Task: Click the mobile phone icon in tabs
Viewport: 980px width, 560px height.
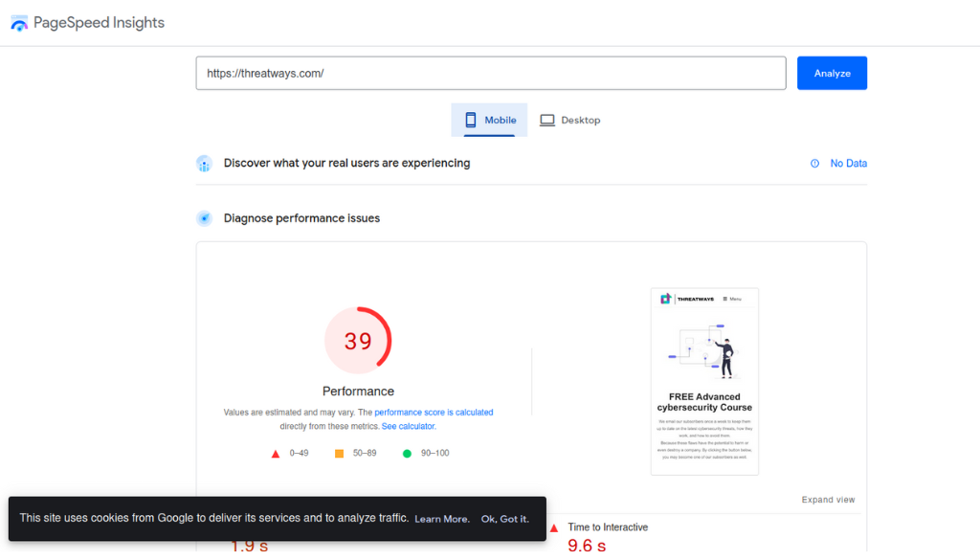Action: coord(471,120)
